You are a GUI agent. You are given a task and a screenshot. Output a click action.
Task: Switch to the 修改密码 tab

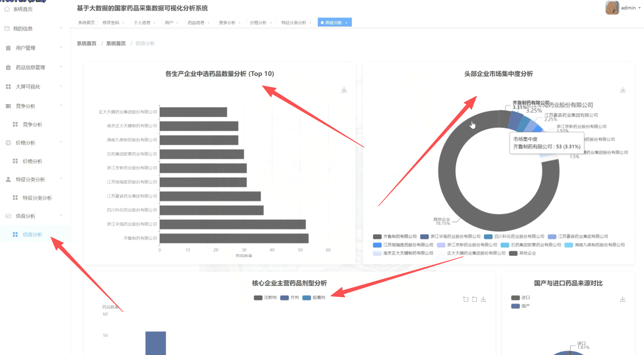111,23
